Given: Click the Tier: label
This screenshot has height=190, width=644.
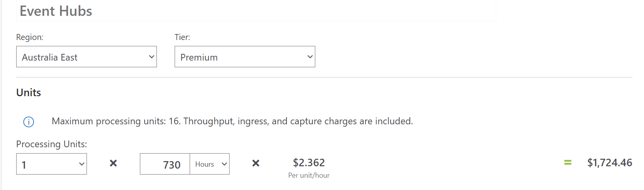Looking at the screenshot, I should [182, 37].
